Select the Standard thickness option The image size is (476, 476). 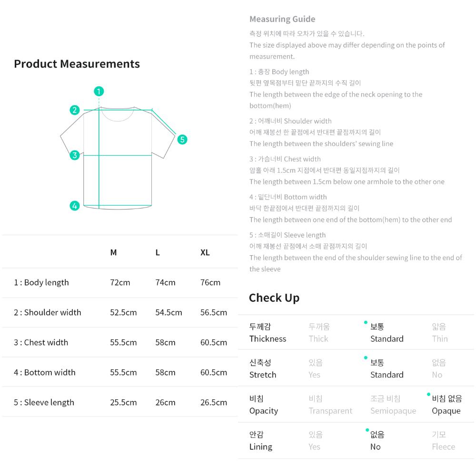tap(387, 333)
